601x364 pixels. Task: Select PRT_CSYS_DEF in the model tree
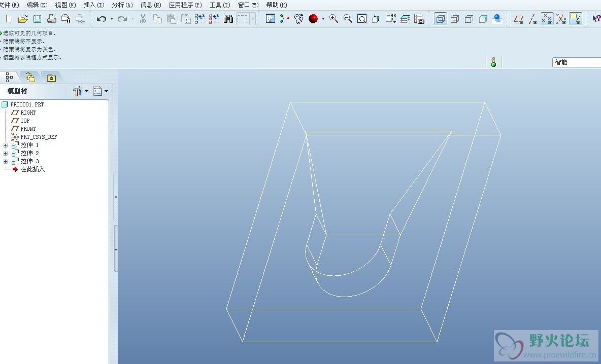pyautogui.click(x=39, y=137)
